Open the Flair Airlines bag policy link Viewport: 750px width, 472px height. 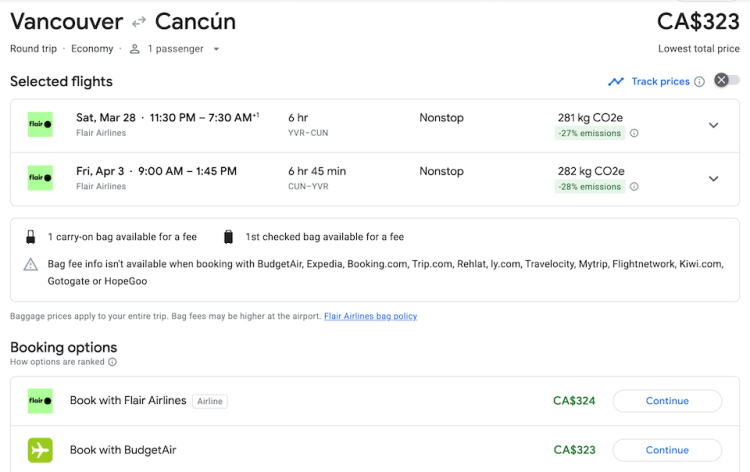point(370,316)
